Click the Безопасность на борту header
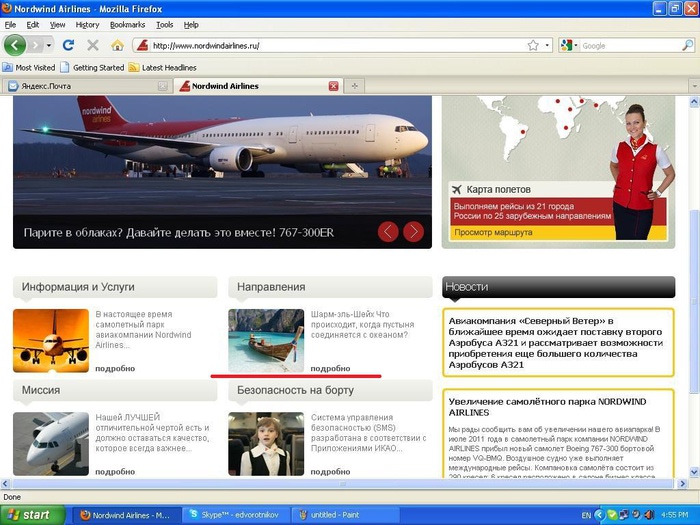This screenshot has height=525, width=700. [x=330, y=390]
